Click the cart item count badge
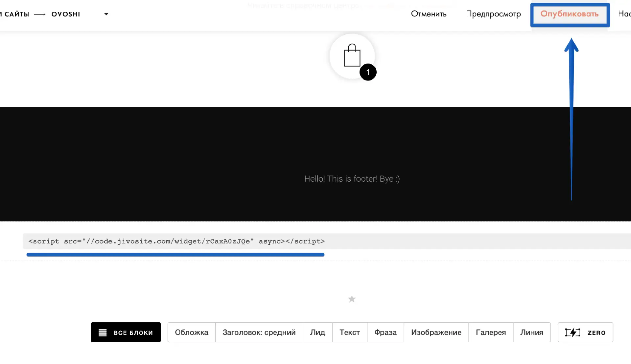Viewport: 631px width, 364px height. coord(368,72)
